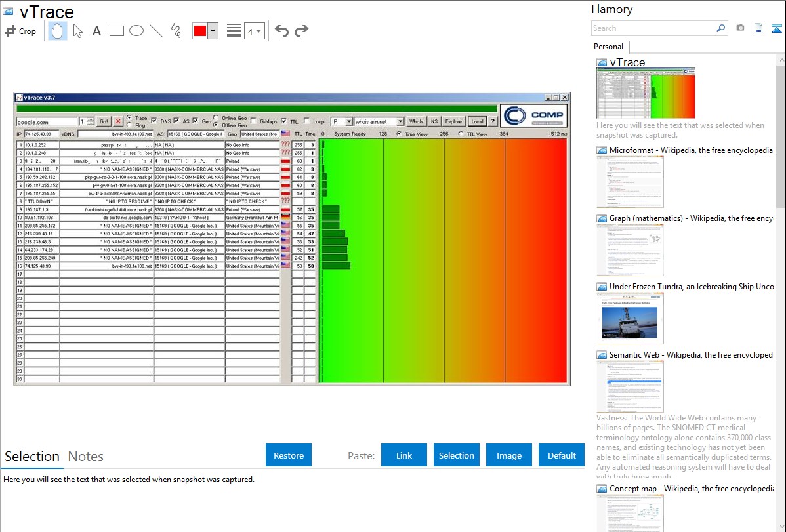This screenshot has height=532, width=786.
Task: Click the 'Microformat - Wikipedia' title
Action: tap(691, 150)
